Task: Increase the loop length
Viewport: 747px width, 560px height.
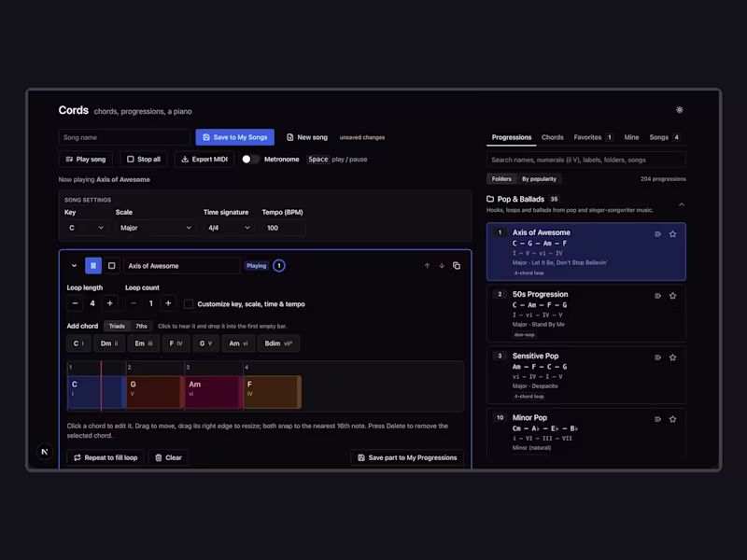Action: [x=109, y=303]
